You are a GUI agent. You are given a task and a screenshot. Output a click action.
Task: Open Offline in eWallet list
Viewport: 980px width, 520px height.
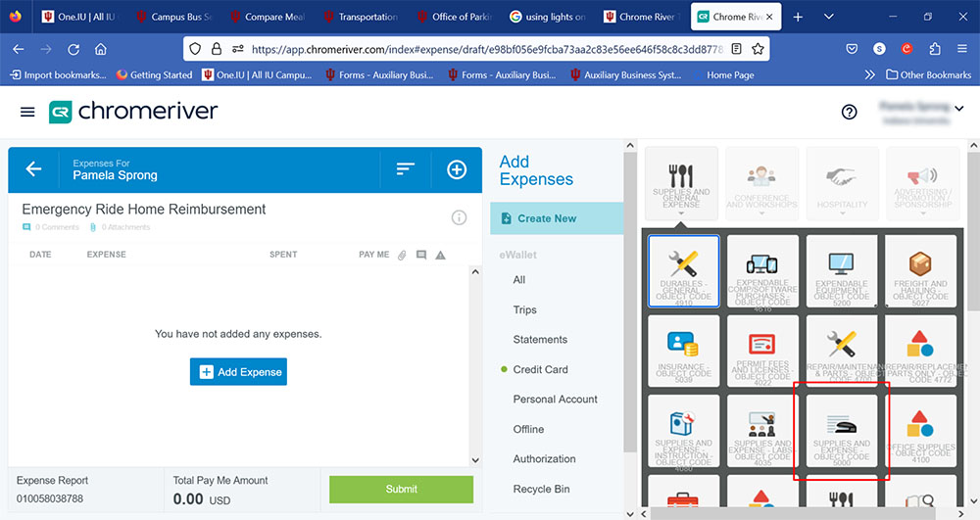coord(528,429)
